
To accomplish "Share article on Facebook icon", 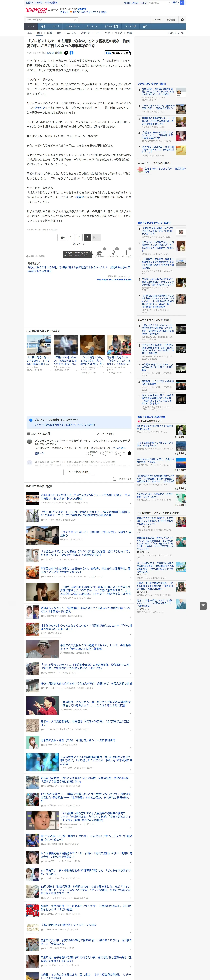I will coord(71,53).
